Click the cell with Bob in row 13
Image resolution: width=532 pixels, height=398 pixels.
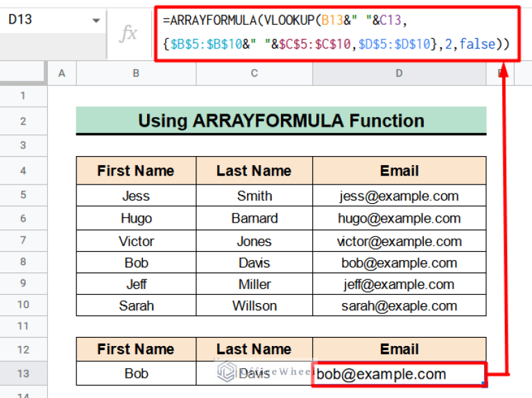coord(136,374)
